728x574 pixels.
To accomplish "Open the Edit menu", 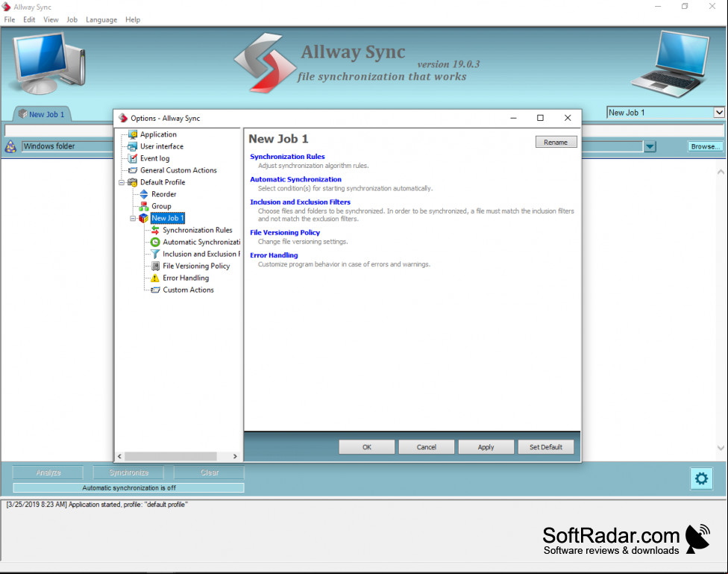I will pyautogui.click(x=29, y=19).
